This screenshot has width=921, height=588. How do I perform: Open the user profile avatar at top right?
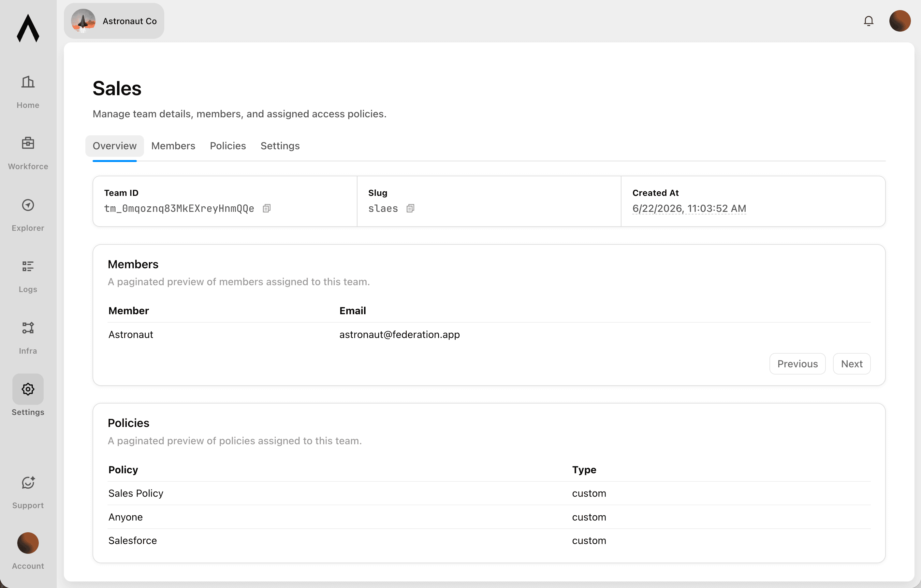click(899, 21)
